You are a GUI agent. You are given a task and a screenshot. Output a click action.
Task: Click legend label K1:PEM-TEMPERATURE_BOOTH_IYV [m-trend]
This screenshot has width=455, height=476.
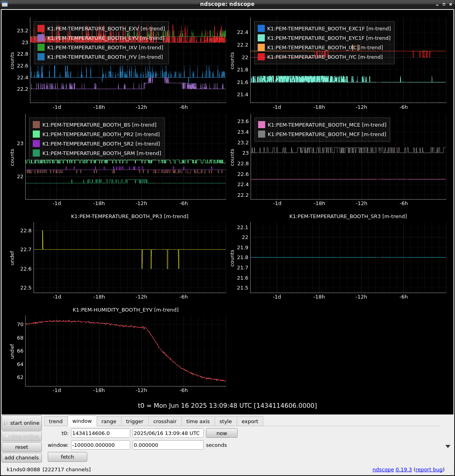click(x=105, y=57)
